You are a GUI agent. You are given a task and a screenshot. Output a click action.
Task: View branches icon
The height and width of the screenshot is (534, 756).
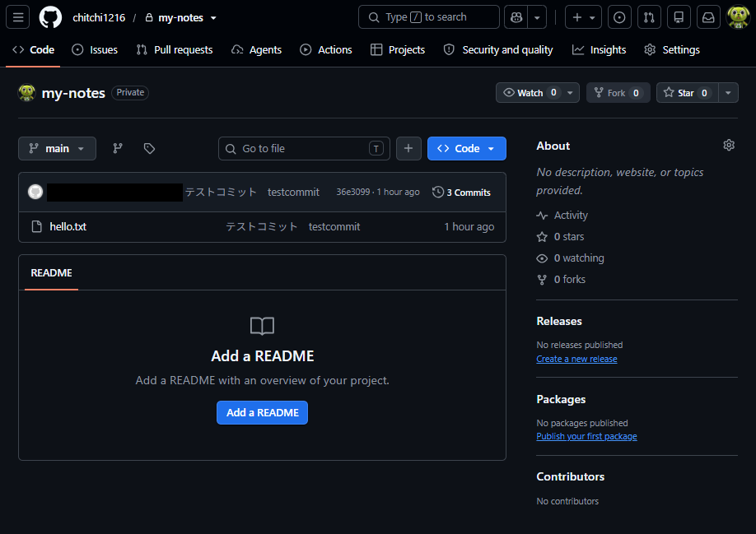(x=118, y=148)
